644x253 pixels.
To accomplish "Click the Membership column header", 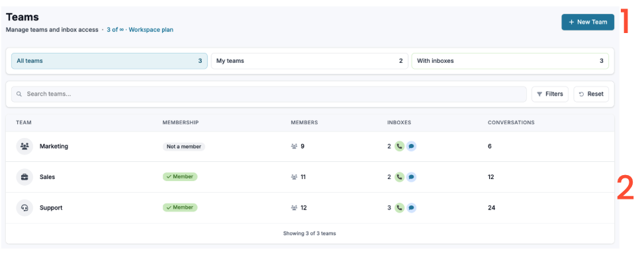I will click(181, 123).
